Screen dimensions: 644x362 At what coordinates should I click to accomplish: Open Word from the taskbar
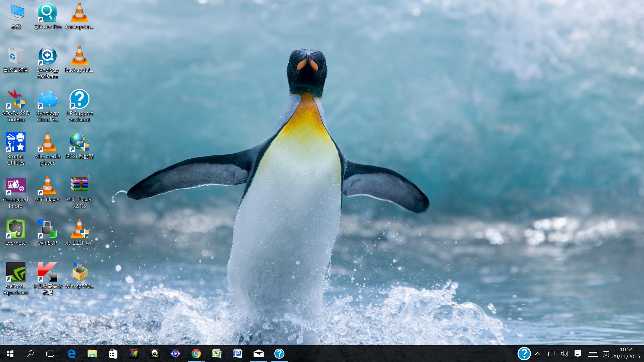point(238,354)
